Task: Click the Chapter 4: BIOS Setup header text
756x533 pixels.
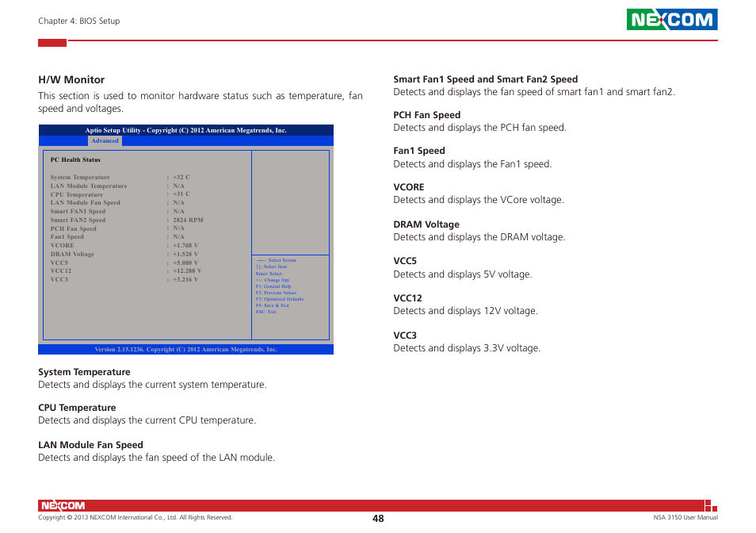Action: pos(78,21)
